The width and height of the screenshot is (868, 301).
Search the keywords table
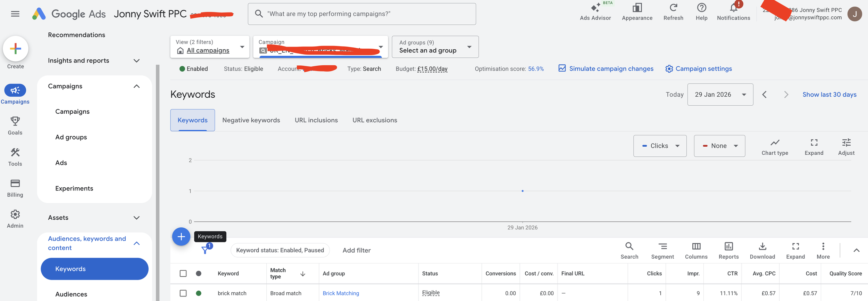(629, 251)
